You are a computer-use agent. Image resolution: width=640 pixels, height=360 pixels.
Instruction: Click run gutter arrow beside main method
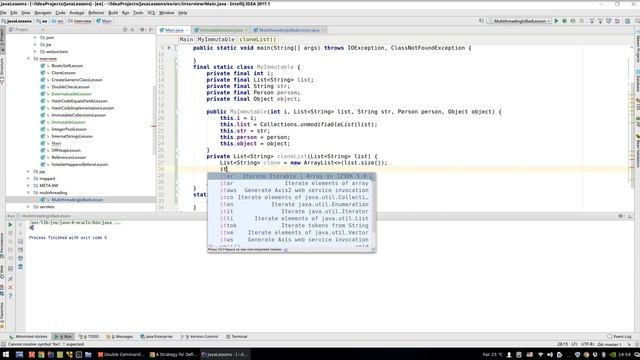(x=169, y=48)
